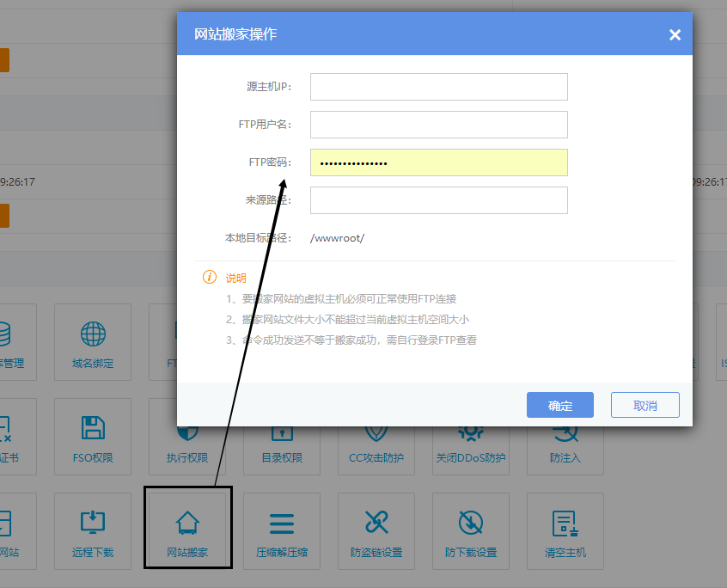
Task: Click the 取消 cancel button
Action: [645, 405]
